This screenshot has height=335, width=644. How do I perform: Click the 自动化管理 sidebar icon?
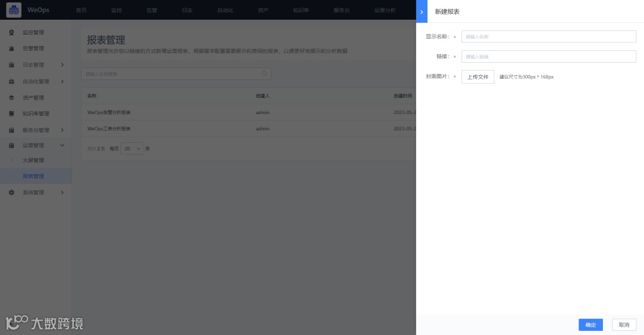point(11,81)
